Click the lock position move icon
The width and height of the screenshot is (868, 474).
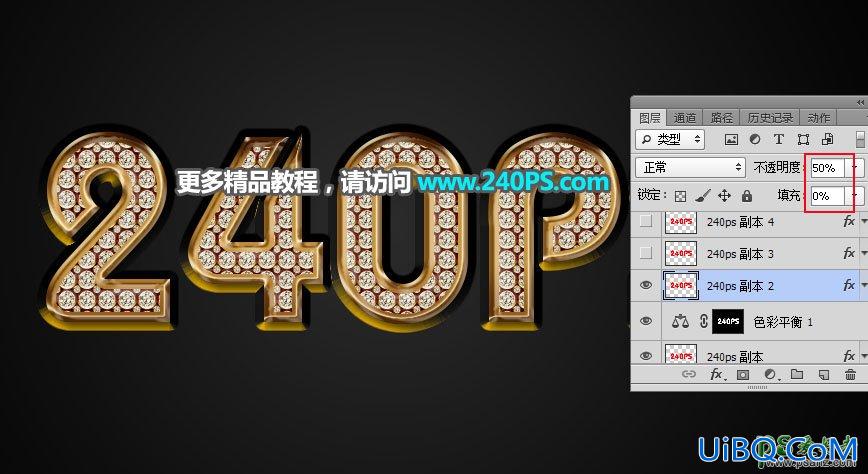[724, 195]
